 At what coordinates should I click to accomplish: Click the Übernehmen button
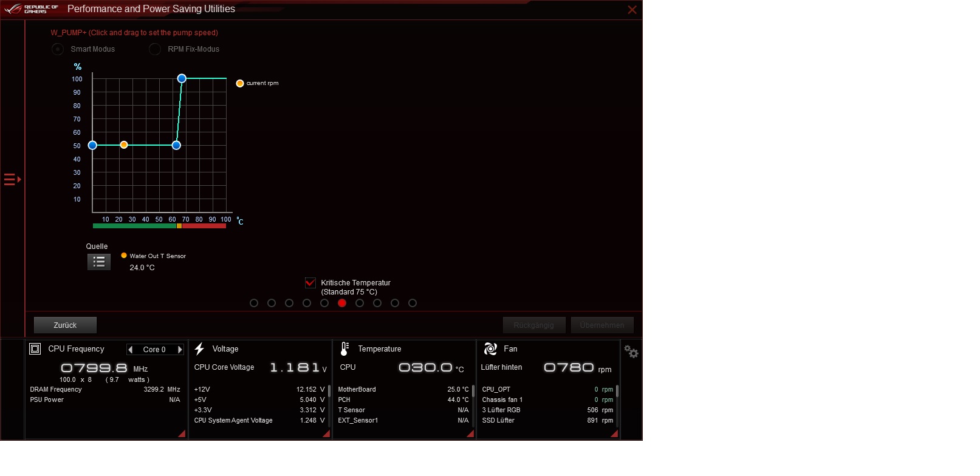click(602, 325)
